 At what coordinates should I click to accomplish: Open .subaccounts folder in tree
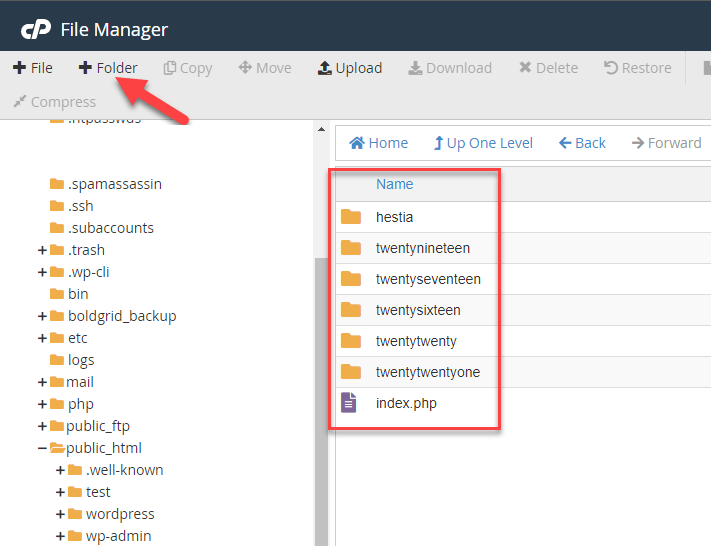(x=102, y=228)
